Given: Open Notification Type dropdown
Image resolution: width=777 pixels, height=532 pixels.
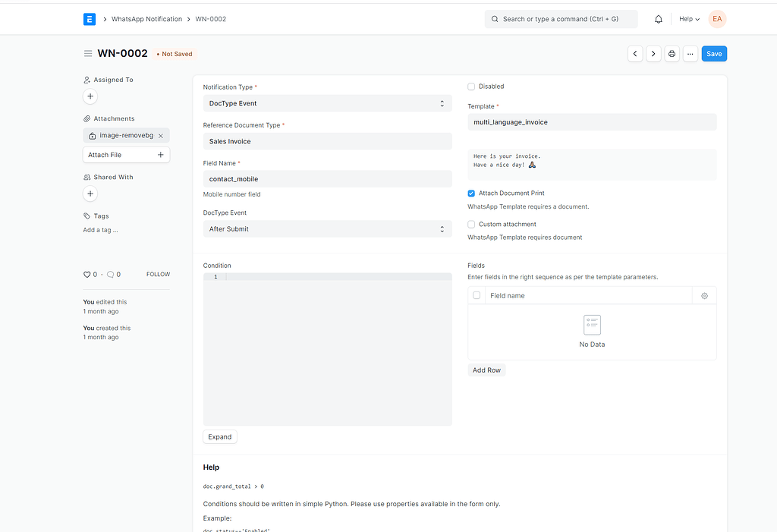Looking at the screenshot, I should coord(328,104).
